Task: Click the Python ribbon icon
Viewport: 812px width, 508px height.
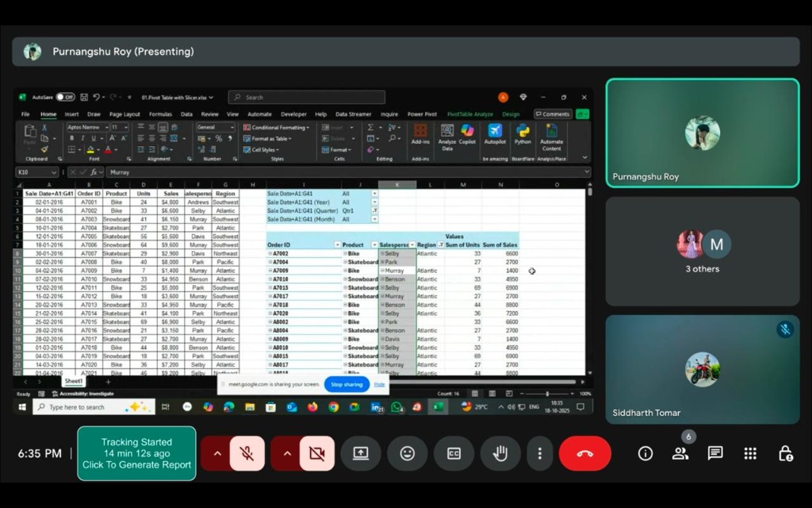Action: (x=523, y=134)
